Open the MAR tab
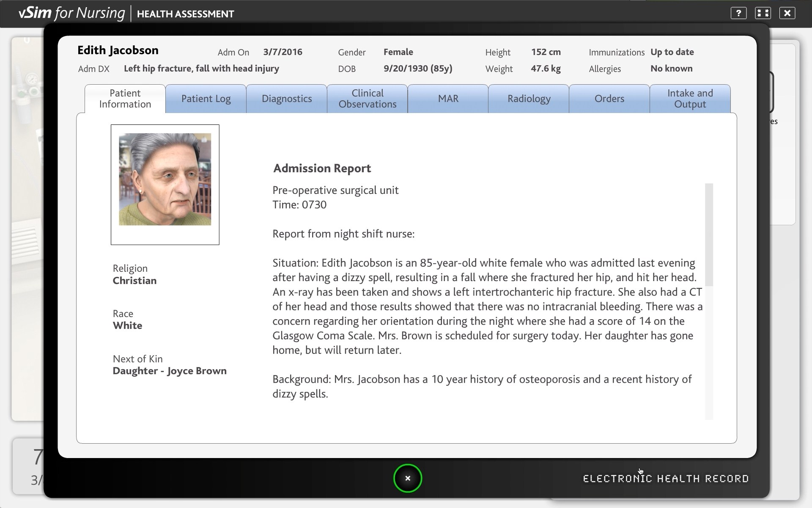The width and height of the screenshot is (812, 508). click(448, 99)
